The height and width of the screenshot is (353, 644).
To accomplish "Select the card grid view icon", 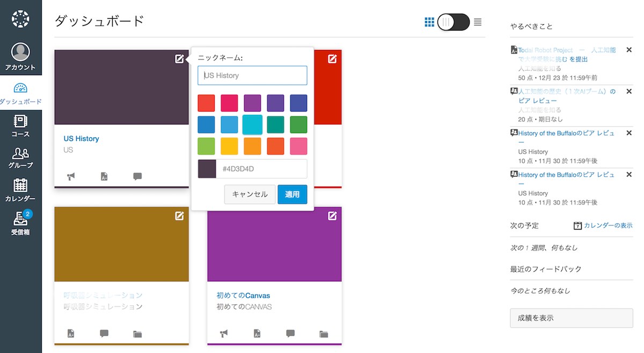I will click(x=429, y=22).
